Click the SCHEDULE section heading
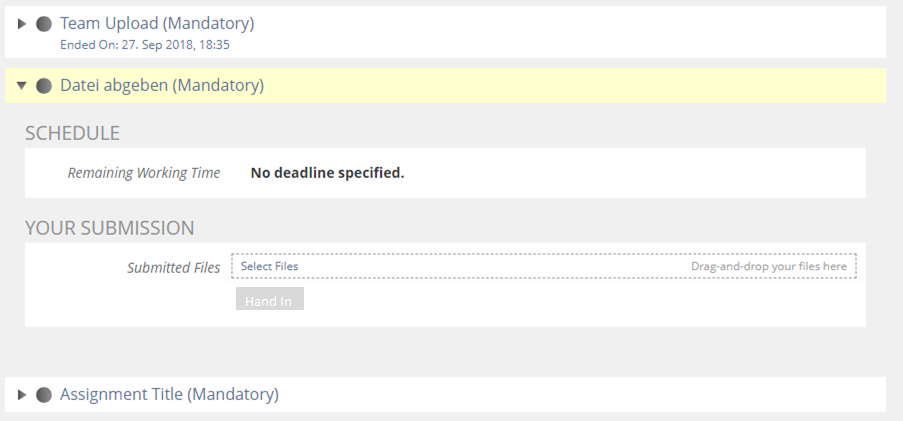The height and width of the screenshot is (421, 903). [72, 133]
